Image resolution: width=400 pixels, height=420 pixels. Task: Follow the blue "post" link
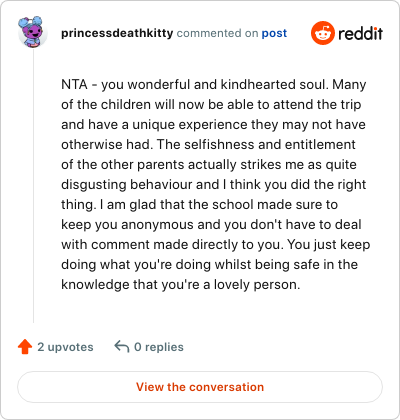pos(274,33)
